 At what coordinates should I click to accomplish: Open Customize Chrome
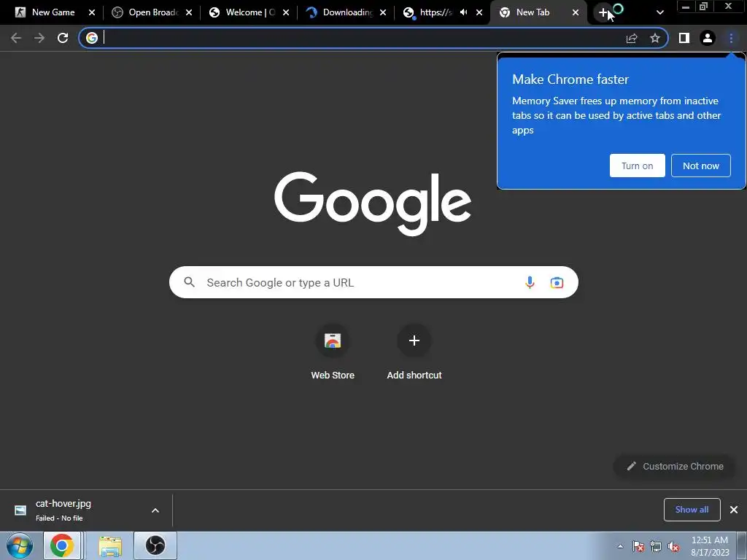(x=675, y=466)
